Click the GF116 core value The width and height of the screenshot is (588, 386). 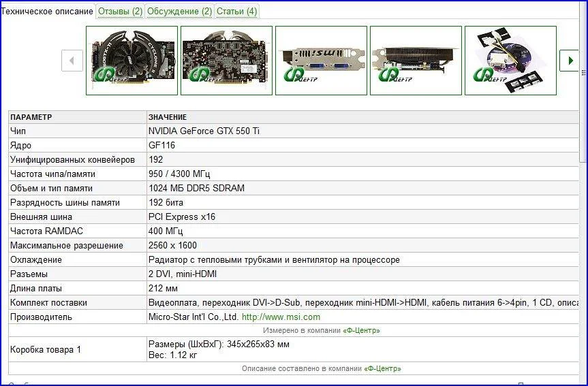pos(161,146)
